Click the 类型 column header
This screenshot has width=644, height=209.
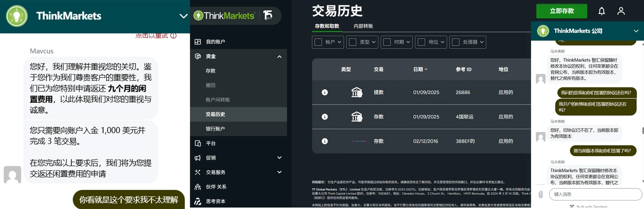[346, 69]
